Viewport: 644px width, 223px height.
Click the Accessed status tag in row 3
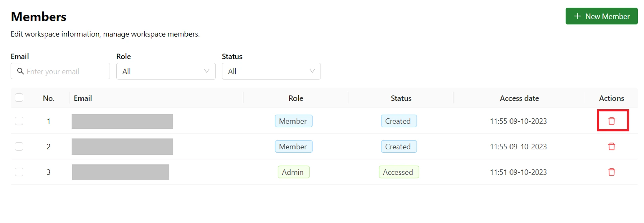coord(399,172)
